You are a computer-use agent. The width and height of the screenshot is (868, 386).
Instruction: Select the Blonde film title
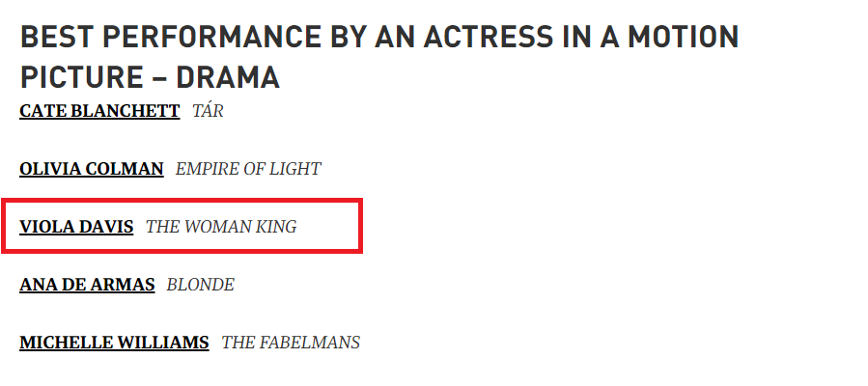click(201, 285)
